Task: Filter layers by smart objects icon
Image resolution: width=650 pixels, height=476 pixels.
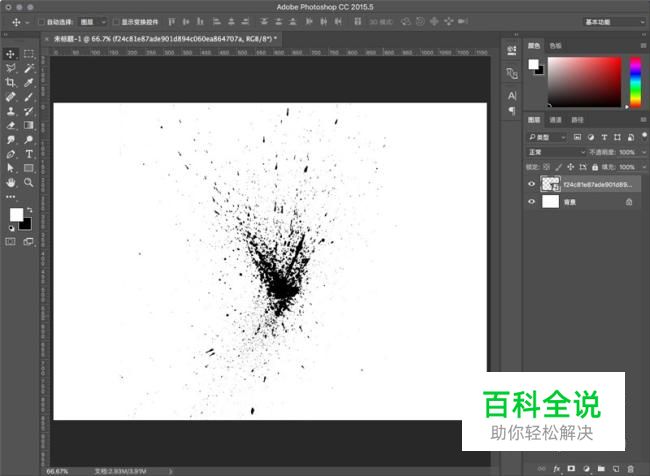Action: [x=631, y=137]
